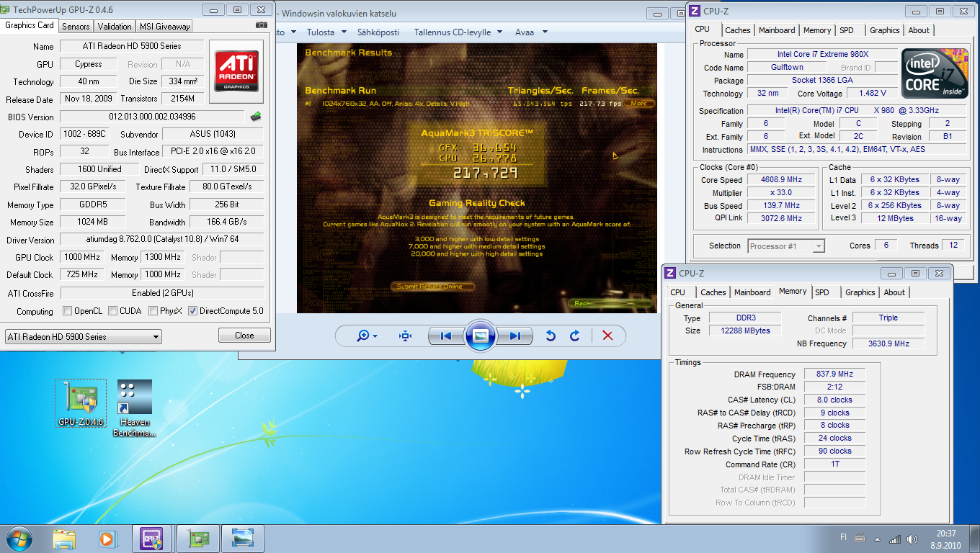The height and width of the screenshot is (553, 980).
Task: Open the network signal tray icon
Action: [895, 539]
